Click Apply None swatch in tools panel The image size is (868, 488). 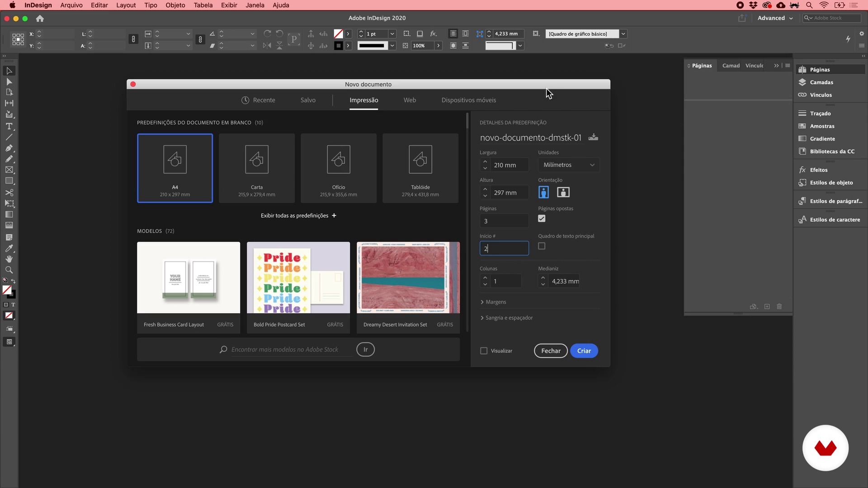coord(9,316)
